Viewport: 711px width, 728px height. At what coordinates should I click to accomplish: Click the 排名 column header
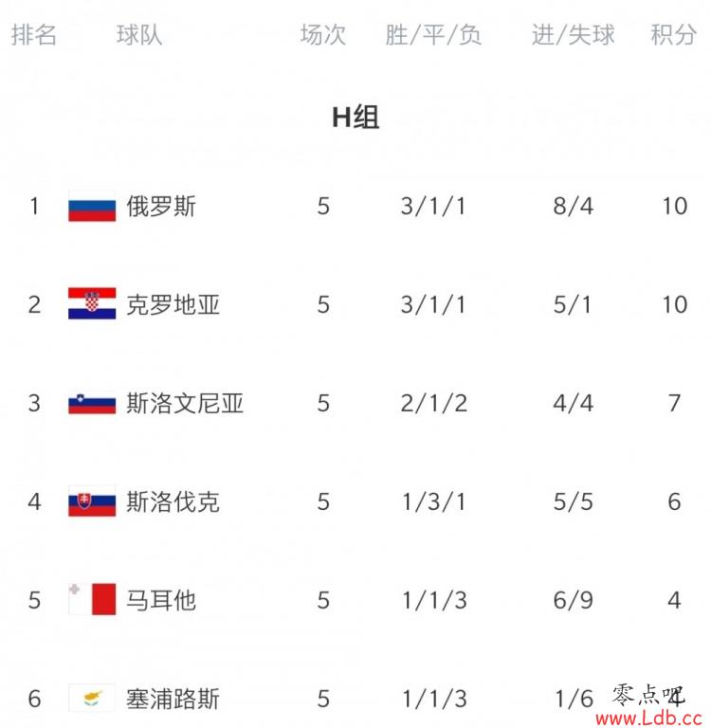(x=34, y=35)
